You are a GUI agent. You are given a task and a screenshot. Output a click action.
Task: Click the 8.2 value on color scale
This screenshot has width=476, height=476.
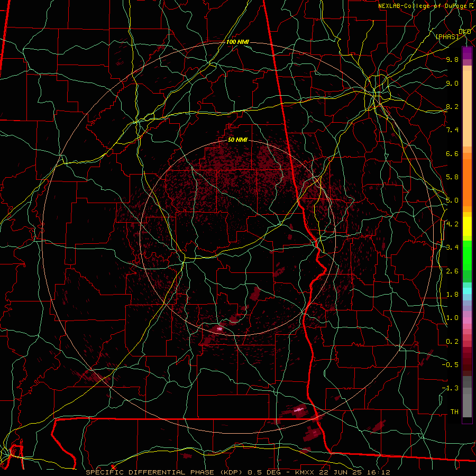452,106
